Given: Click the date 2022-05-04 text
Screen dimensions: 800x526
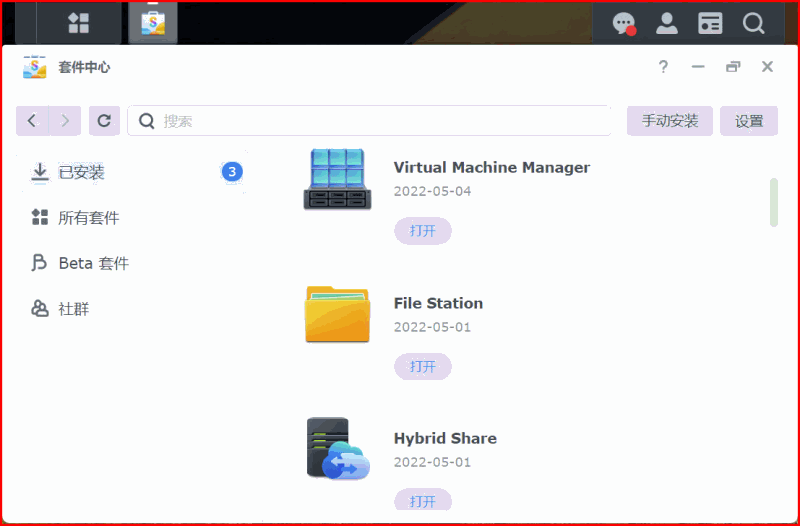Looking at the screenshot, I should (x=432, y=191).
